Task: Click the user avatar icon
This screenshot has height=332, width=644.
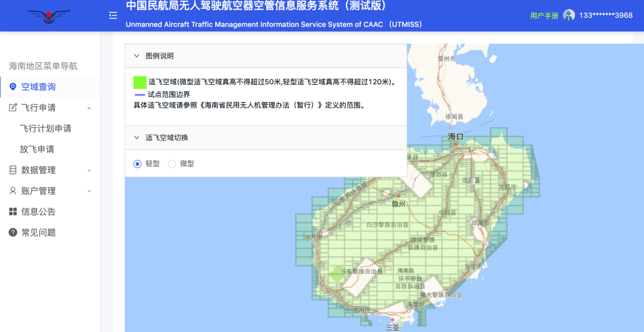Action: click(568, 15)
